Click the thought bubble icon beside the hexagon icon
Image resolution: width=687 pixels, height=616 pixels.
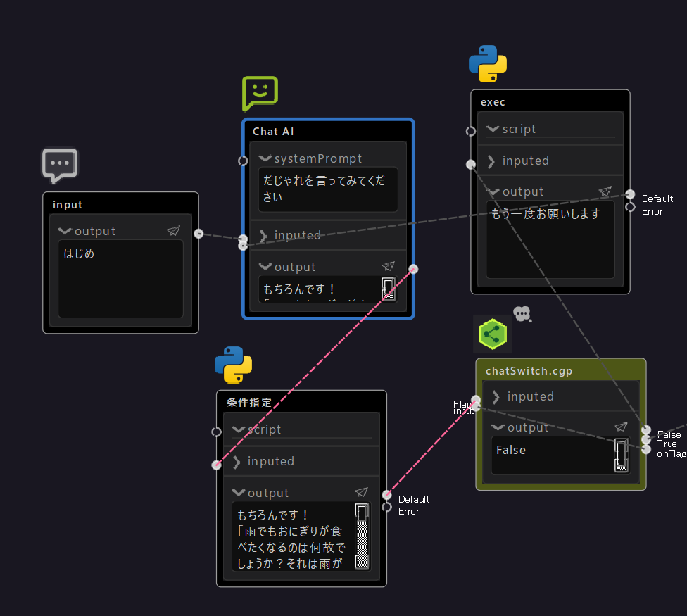click(x=523, y=314)
